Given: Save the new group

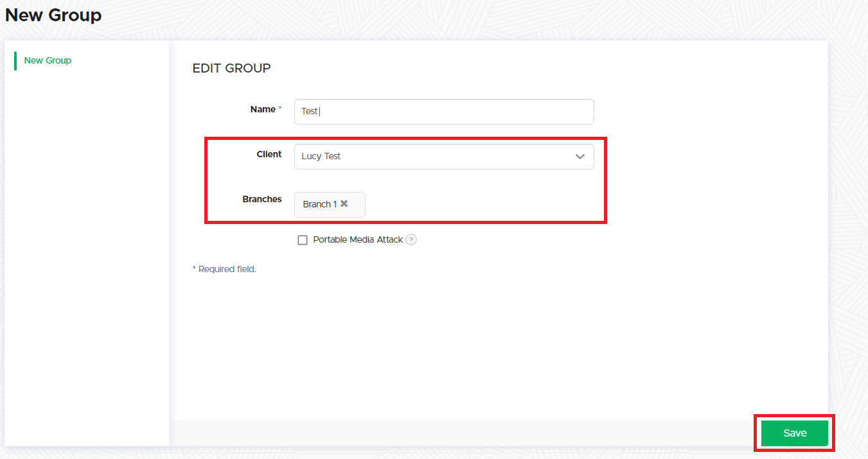Looking at the screenshot, I should tap(794, 433).
